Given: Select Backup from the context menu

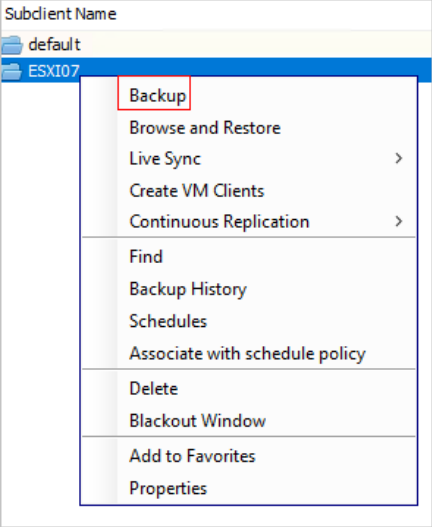Looking at the screenshot, I should click(x=157, y=95).
